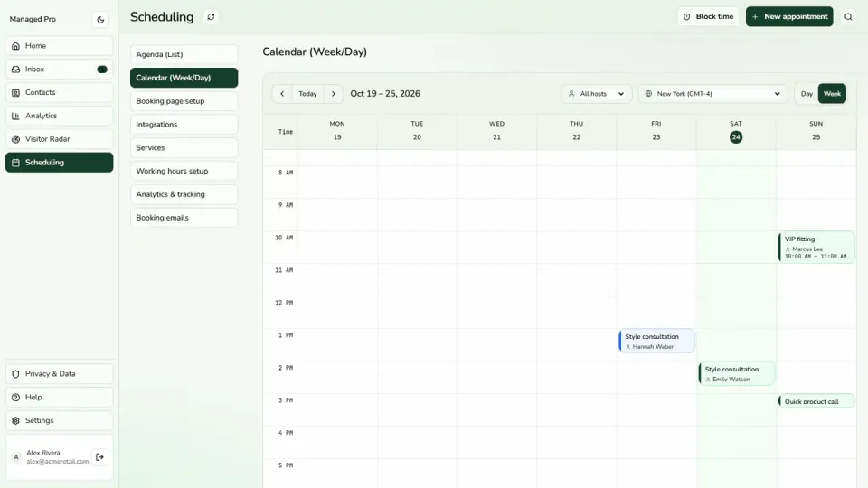Click the 12 PM time label
This screenshot has width=868, height=488.
tap(284, 303)
